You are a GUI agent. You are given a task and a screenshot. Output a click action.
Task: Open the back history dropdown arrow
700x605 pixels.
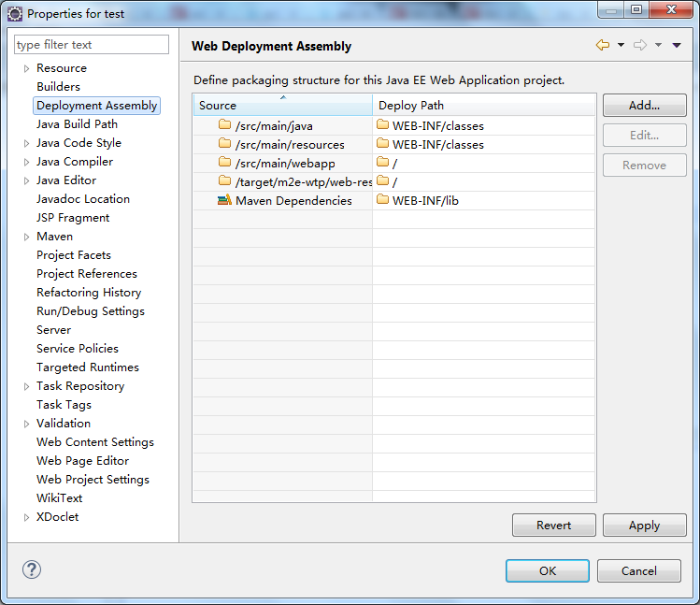[621, 45]
